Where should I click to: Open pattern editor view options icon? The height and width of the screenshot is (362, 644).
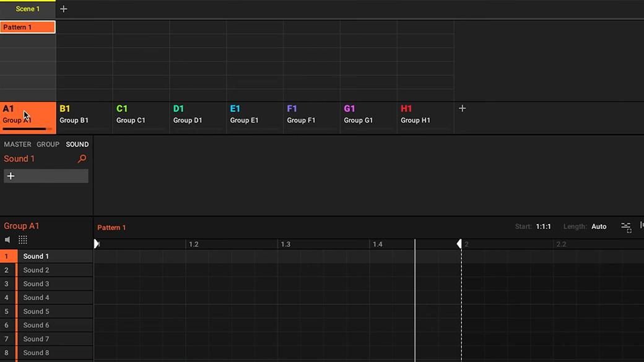(626, 227)
